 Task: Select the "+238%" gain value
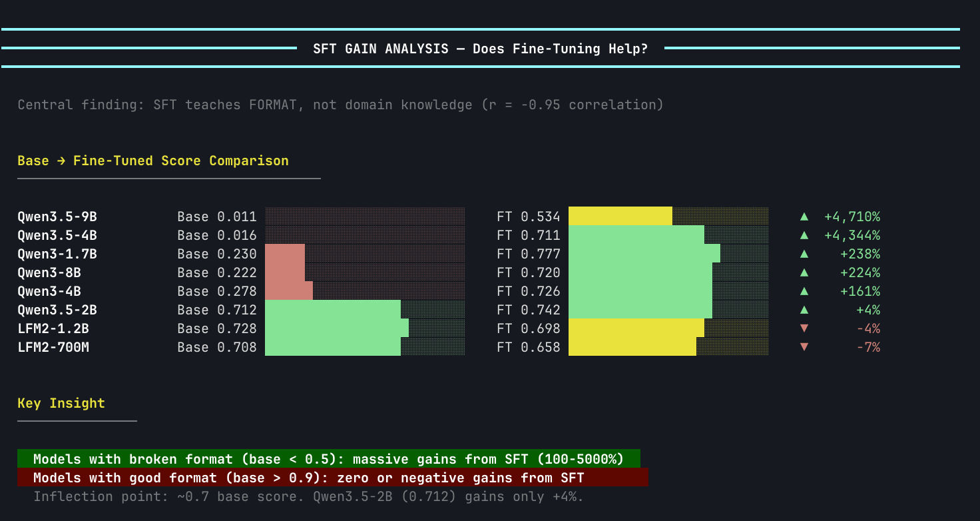click(860, 254)
